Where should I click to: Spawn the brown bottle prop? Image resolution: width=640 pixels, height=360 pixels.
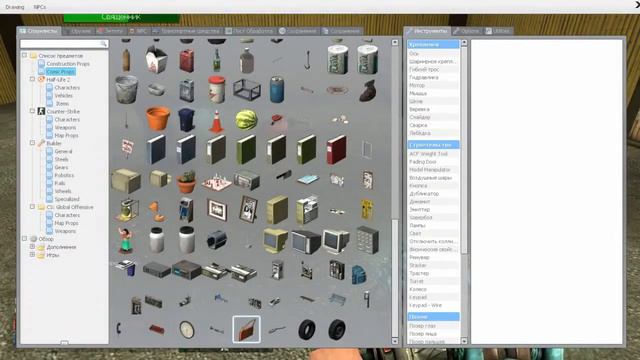(126, 60)
